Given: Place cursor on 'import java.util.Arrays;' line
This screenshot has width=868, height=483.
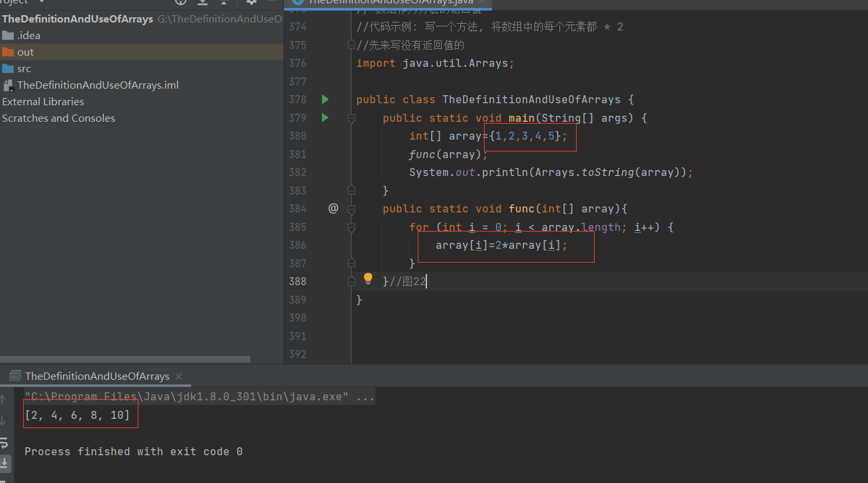Looking at the screenshot, I should coord(435,64).
